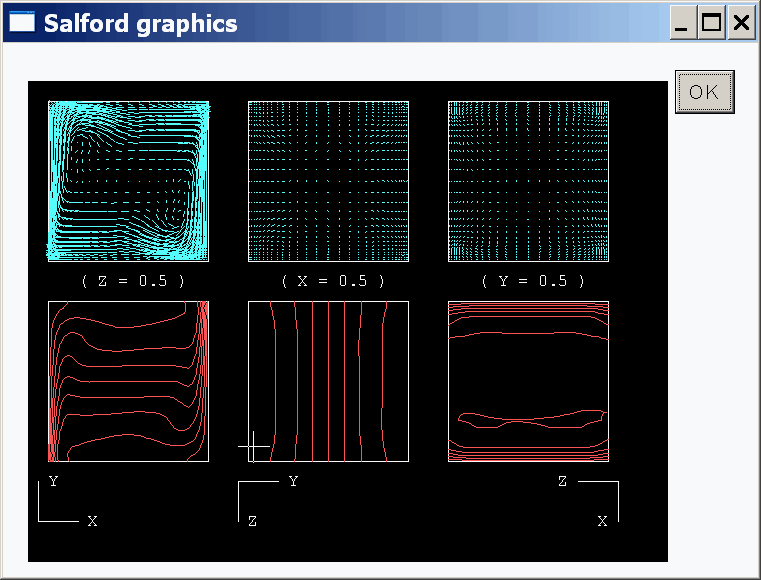This screenshot has height=580, width=761.
Task: Click the red contour plot under X = 0.5
Action: click(x=329, y=381)
